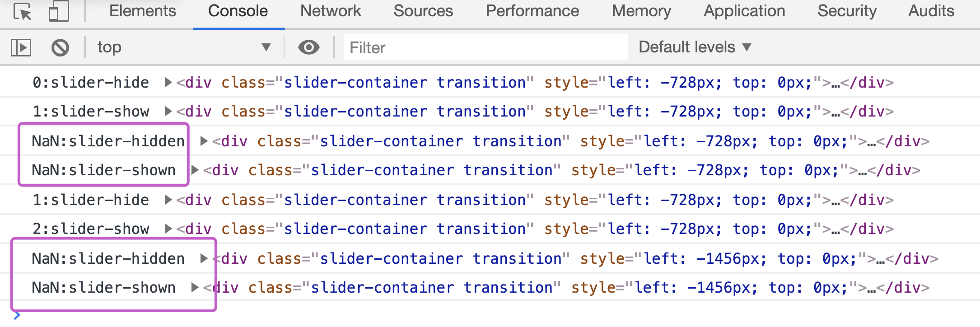Open the Security tab
This screenshot has width=980, height=327.
click(x=847, y=11)
